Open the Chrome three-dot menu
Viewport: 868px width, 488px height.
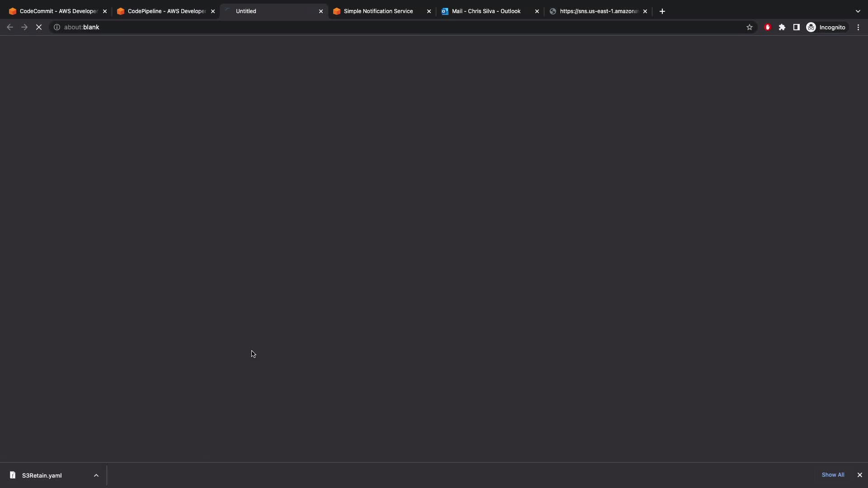tap(858, 27)
